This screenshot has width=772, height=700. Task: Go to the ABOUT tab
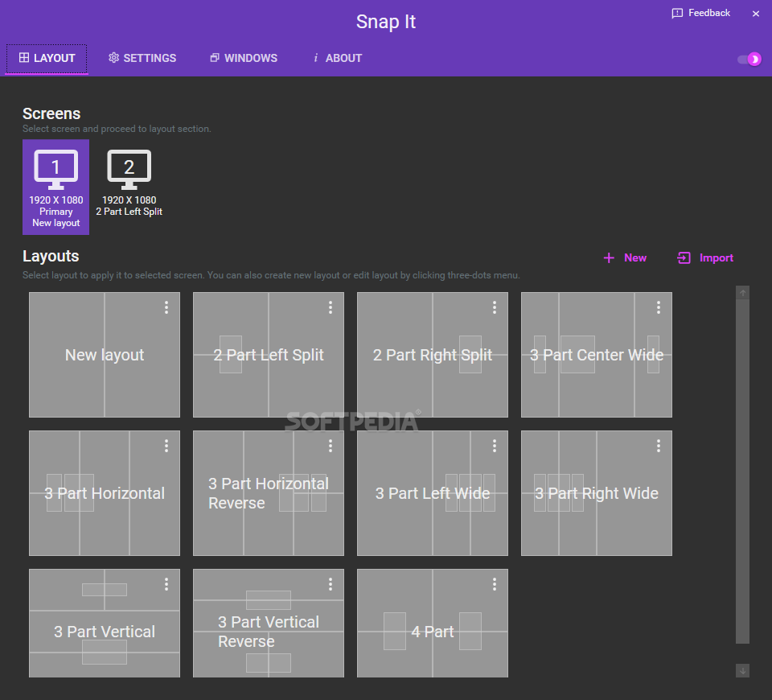(x=338, y=58)
